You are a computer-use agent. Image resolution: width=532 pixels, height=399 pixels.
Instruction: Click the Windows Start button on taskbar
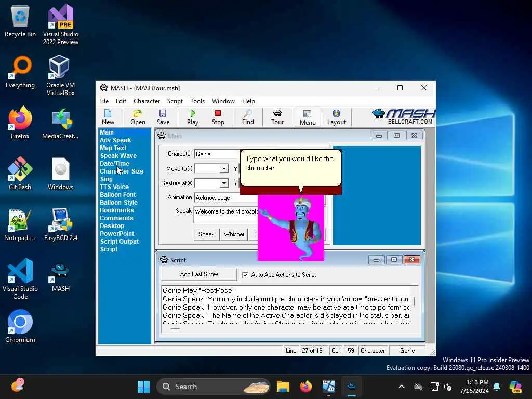click(x=143, y=387)
